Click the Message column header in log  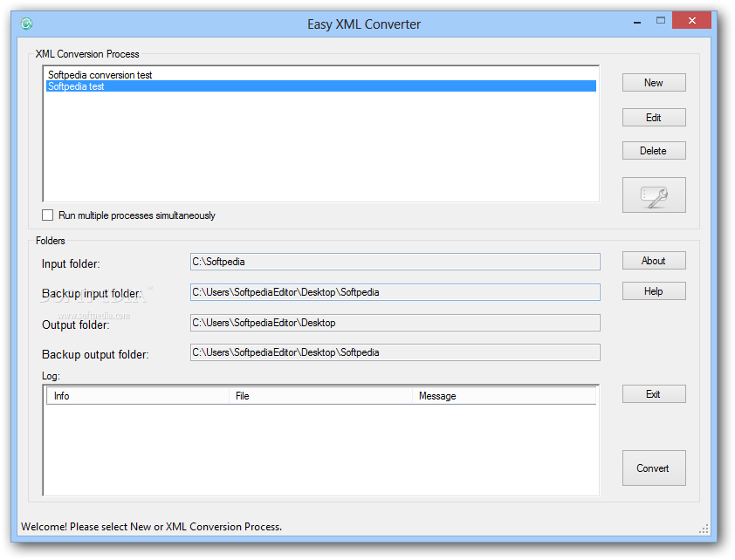click(504, 396)
